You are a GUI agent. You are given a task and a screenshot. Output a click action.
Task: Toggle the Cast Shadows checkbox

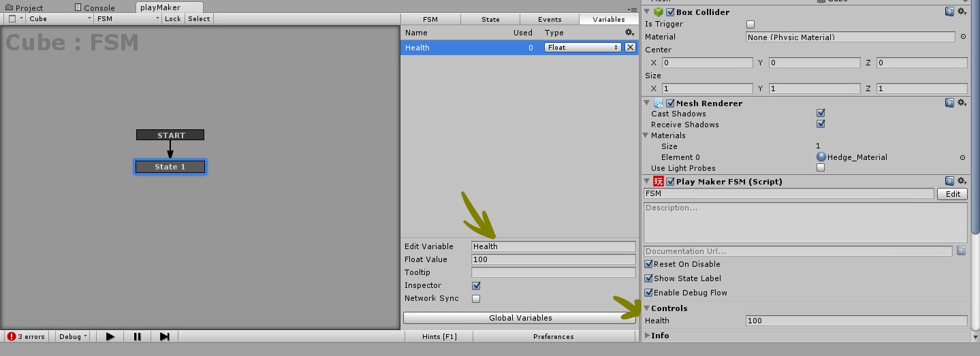point(821,114)
